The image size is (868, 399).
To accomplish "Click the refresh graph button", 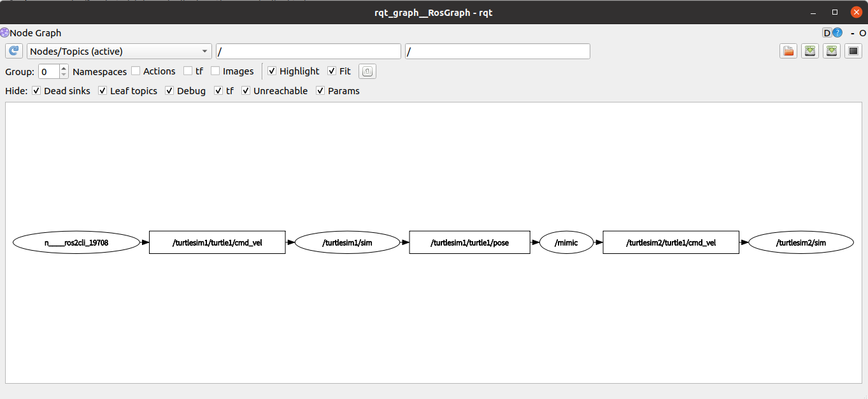I will click(14, 52).
